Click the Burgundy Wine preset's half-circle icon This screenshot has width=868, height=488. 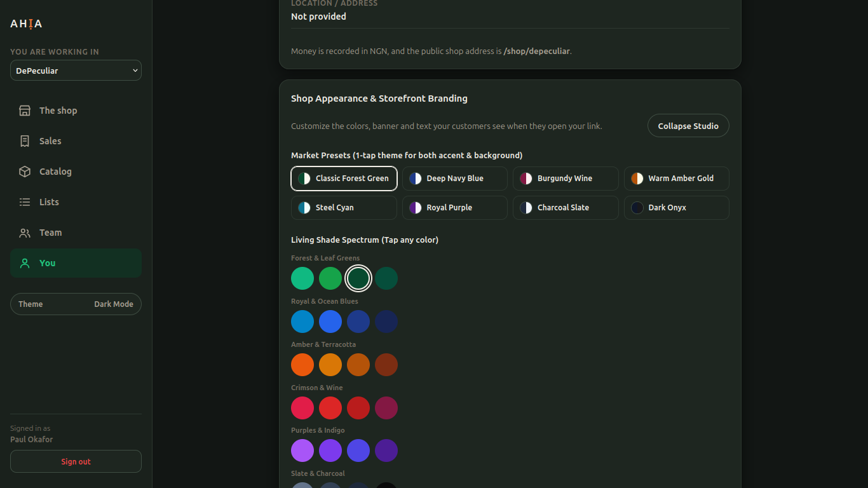point(526,179)
